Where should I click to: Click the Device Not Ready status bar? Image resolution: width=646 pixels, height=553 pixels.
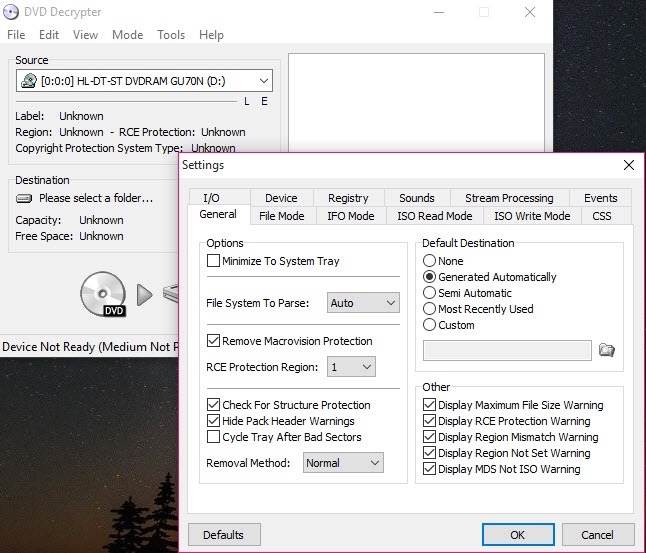[x=90, y=347]
